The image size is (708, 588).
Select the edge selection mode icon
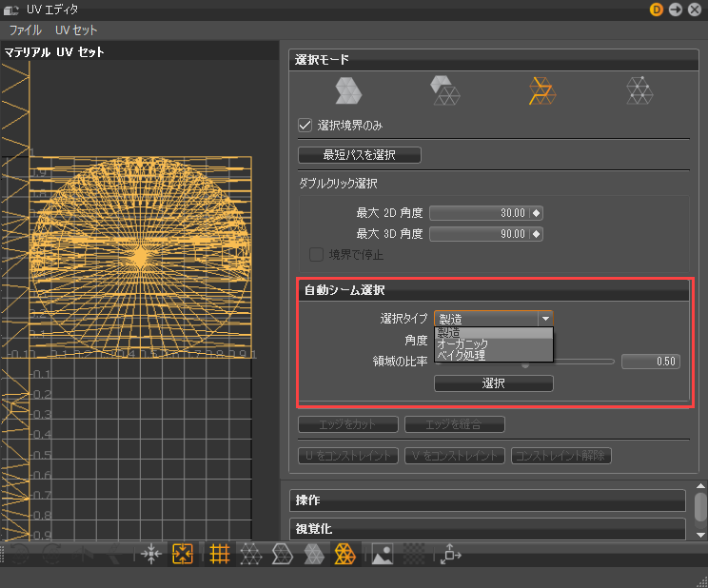coord(541,90)
